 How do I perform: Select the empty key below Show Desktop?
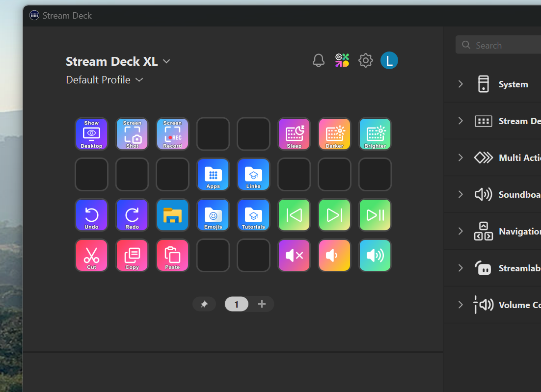pos(91,175)
